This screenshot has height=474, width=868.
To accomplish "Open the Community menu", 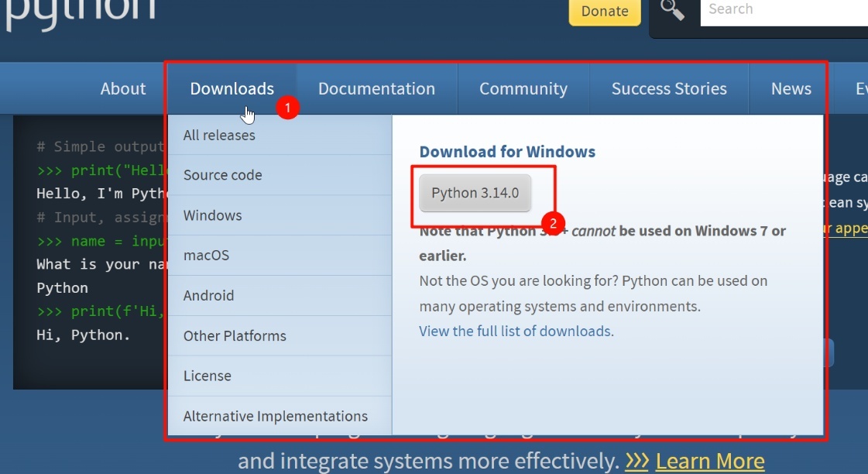I will 523,88.
